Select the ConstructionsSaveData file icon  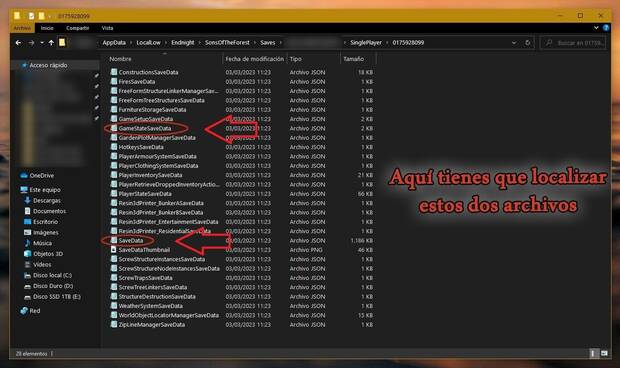pyautogui.click(x=114, y=72)
